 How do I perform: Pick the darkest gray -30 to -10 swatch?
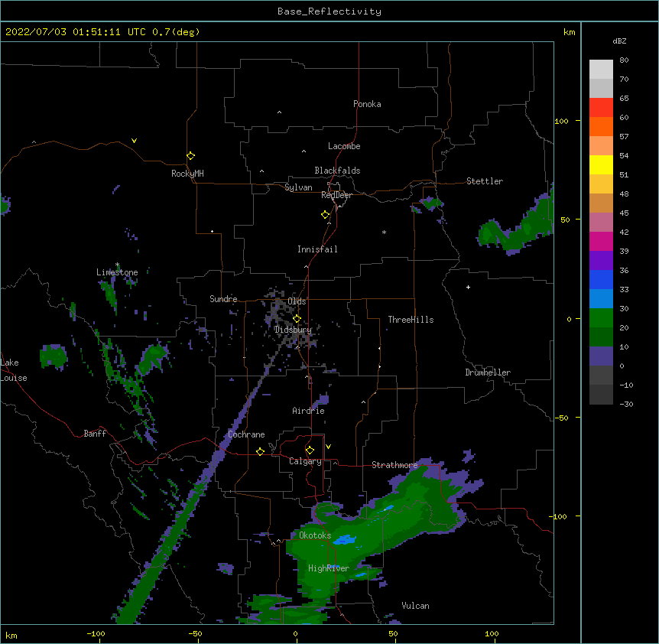601,395
